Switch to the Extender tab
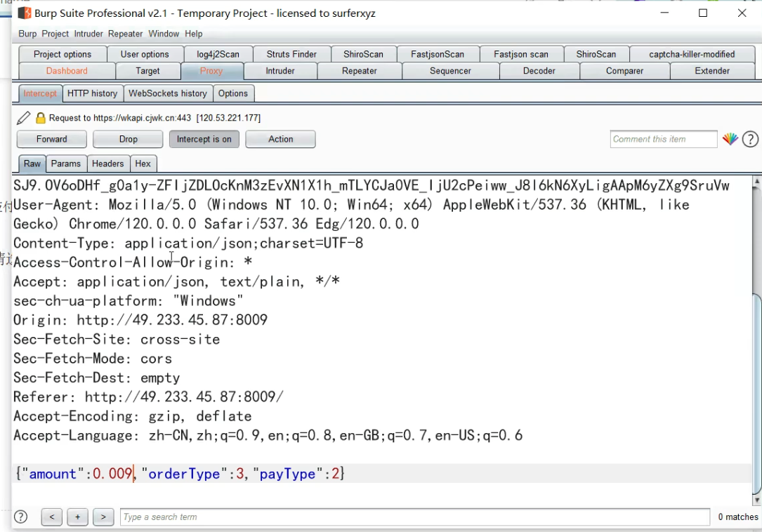 click(712, 71)
